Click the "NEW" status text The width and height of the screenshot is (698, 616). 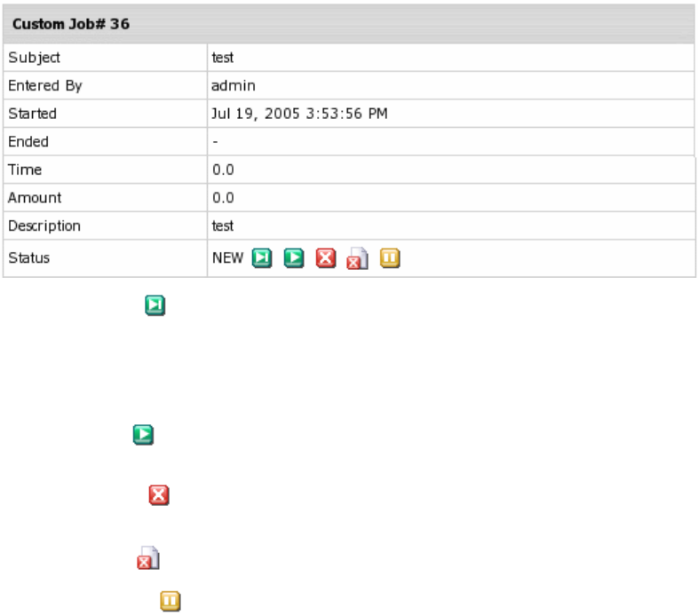click(228, 257)
